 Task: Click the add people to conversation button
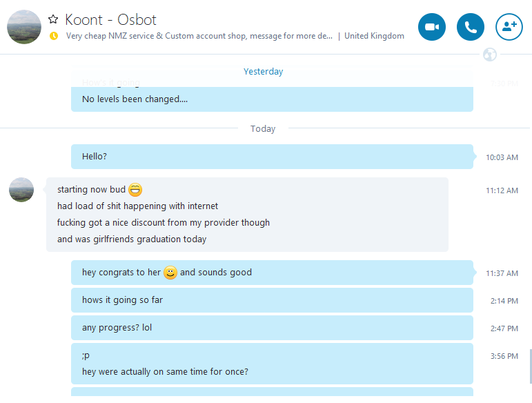509,27
